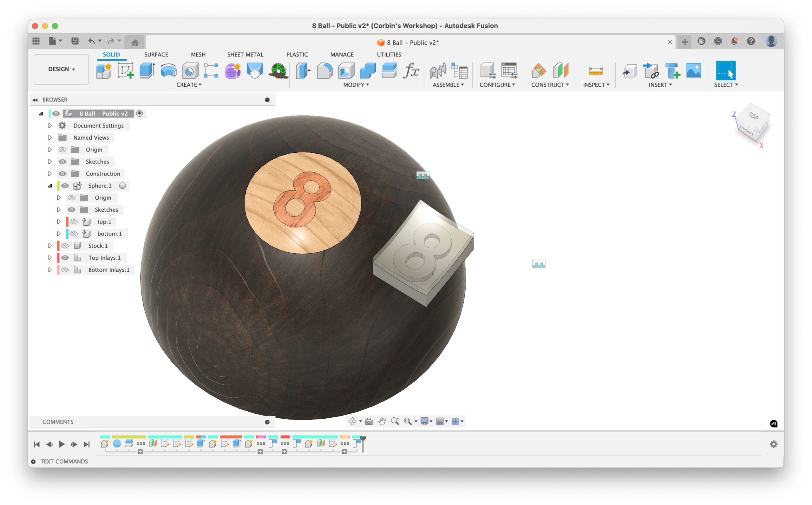Click the Create Sketch icon
The width and height of the screenshot is (812, 505).
click(126, 70)
